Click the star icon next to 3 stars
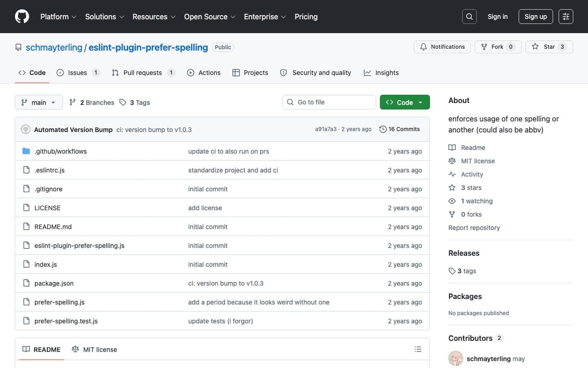 click(452, 188)
